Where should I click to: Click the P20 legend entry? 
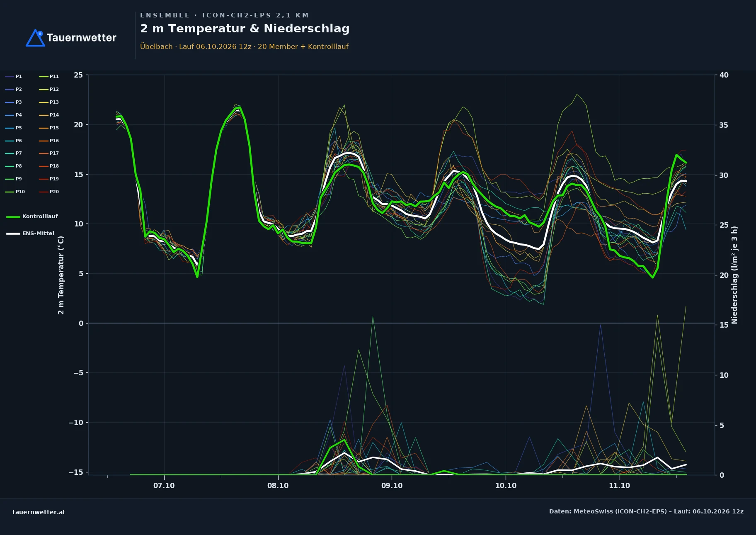49,192
